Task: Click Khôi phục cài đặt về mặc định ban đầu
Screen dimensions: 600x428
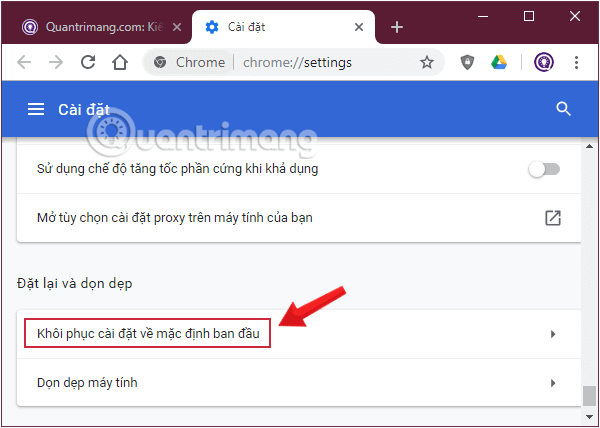Action: 148,334
